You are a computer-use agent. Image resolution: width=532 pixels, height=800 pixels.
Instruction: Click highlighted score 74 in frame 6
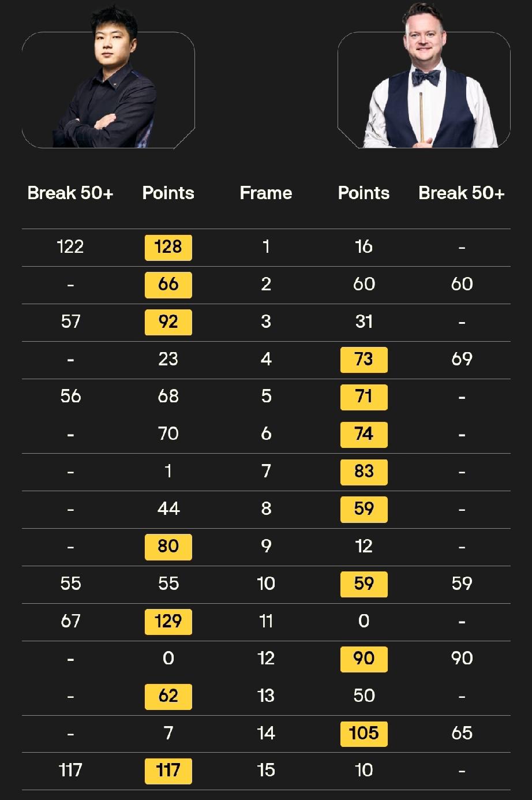[364, 434]
